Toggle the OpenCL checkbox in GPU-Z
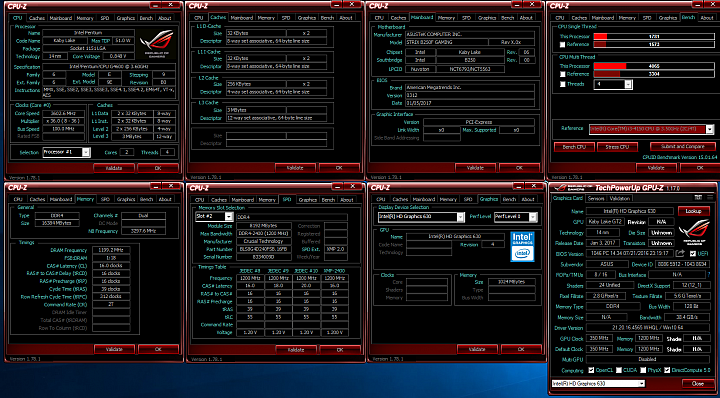The height and width of the screenshot is (398, 720). (x=591, y=370)
